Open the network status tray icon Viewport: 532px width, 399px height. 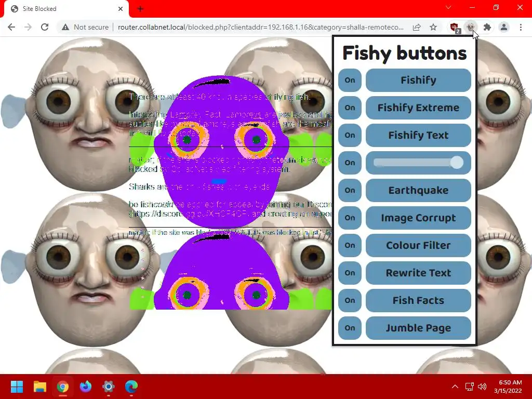click(469, 387)
